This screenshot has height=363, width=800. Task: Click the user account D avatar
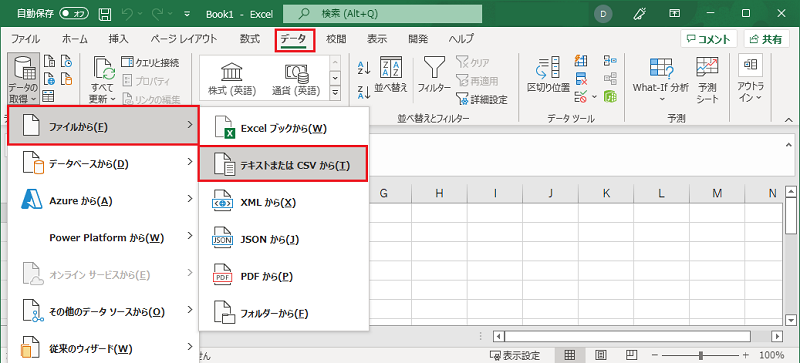603,14
